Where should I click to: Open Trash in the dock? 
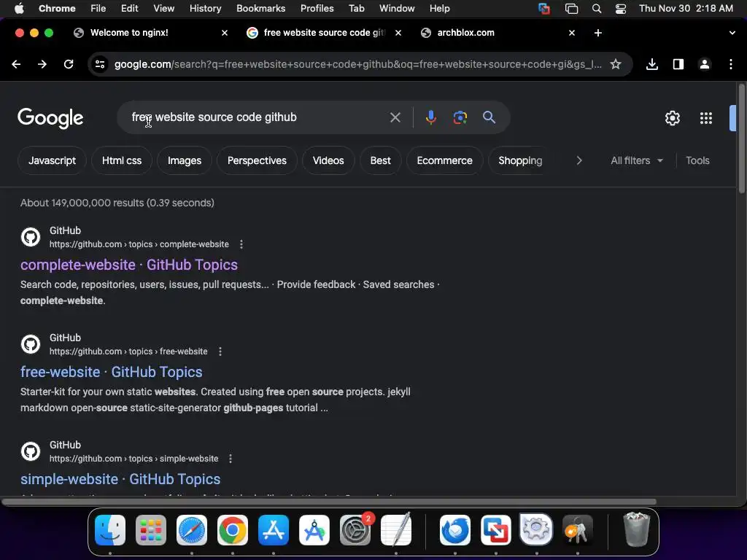pyautogui.click(x=636, y=529)
